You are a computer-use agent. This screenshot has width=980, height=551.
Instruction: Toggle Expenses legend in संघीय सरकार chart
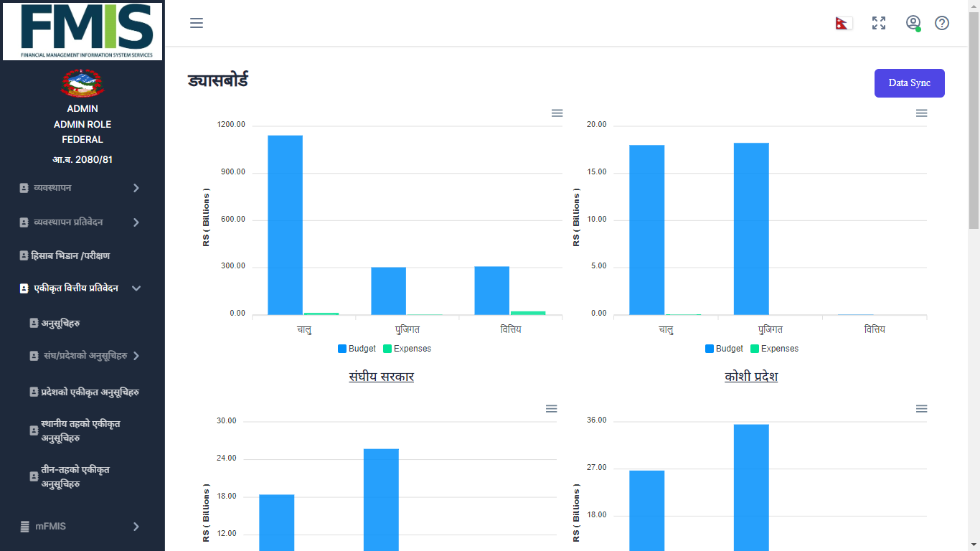407,349
